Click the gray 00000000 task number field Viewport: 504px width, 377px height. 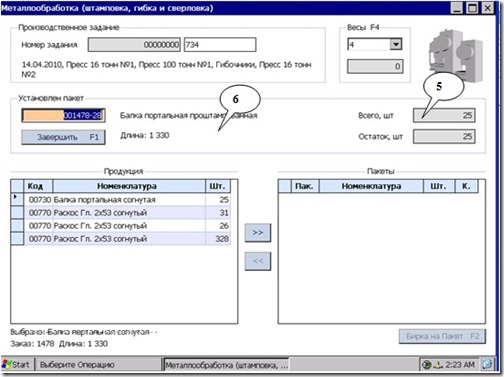134,45
